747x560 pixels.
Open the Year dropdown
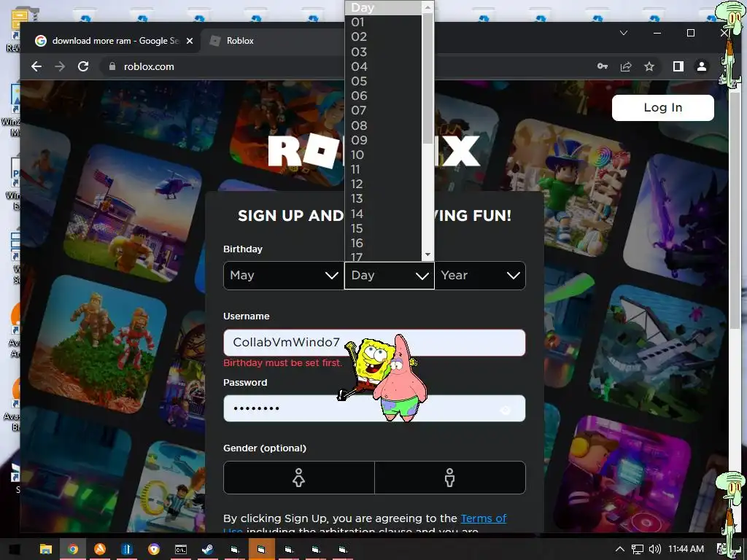point(480,275)
